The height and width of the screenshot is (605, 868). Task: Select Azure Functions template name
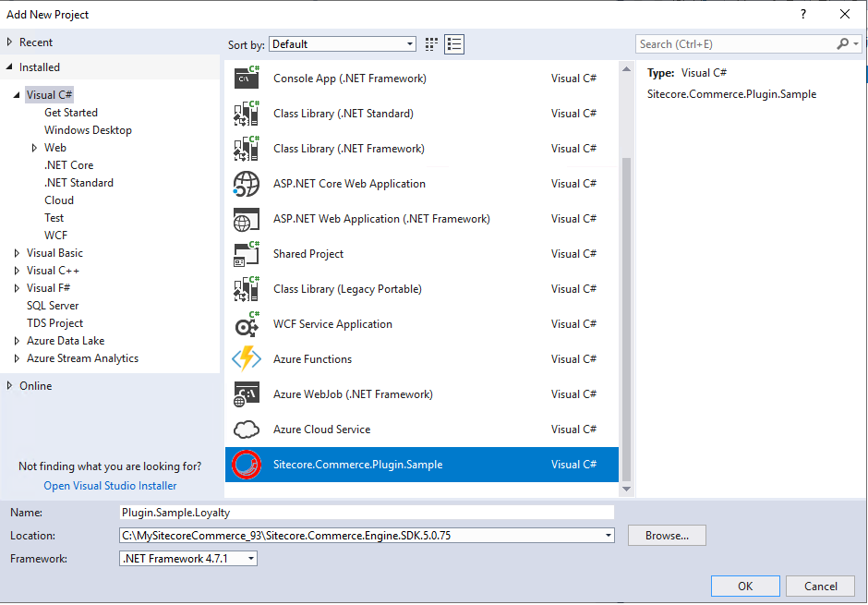tap(312, 359)
